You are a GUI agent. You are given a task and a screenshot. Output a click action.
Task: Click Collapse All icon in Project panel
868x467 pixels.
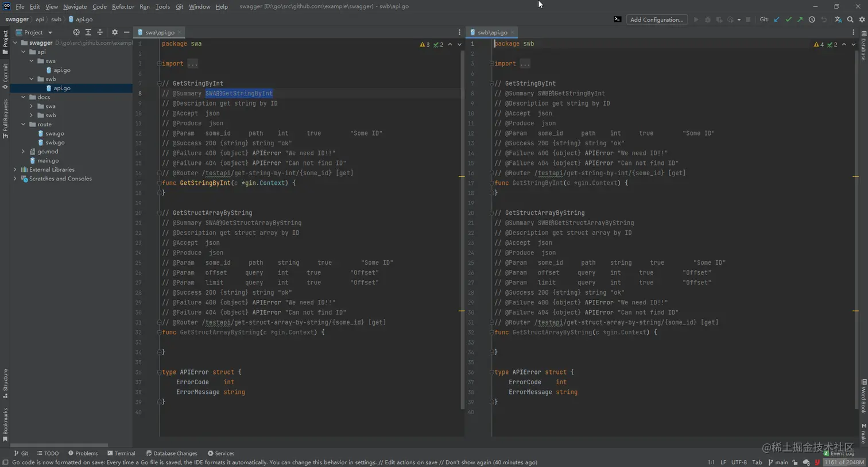100,32
